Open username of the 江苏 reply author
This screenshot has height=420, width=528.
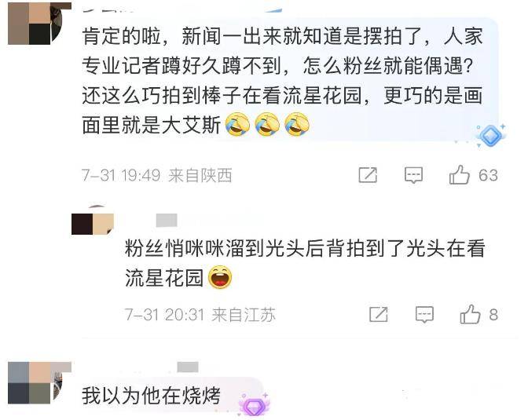pyautogui.click(x=167, y=221)
